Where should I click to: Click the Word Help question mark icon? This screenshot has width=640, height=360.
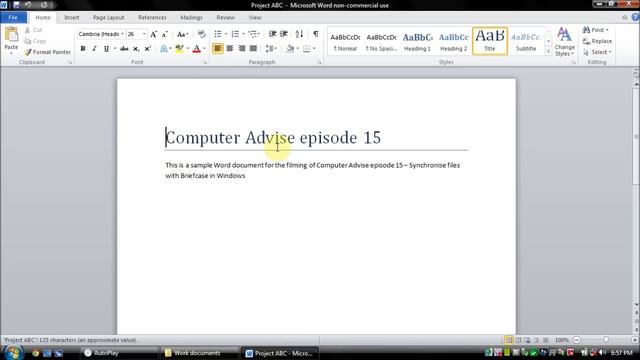[635, 17]
